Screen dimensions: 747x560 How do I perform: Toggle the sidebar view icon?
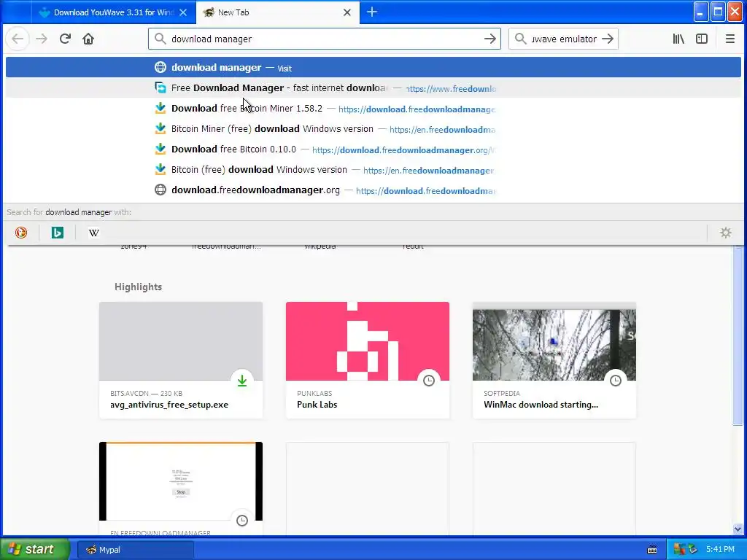[702, 39]
